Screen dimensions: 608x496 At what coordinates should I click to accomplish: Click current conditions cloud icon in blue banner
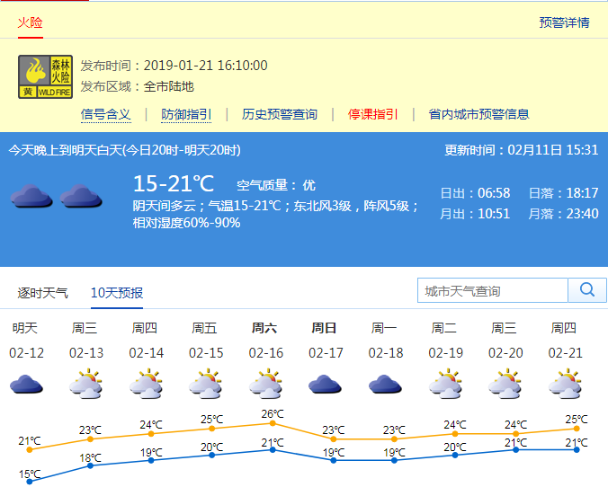(55, 195)
